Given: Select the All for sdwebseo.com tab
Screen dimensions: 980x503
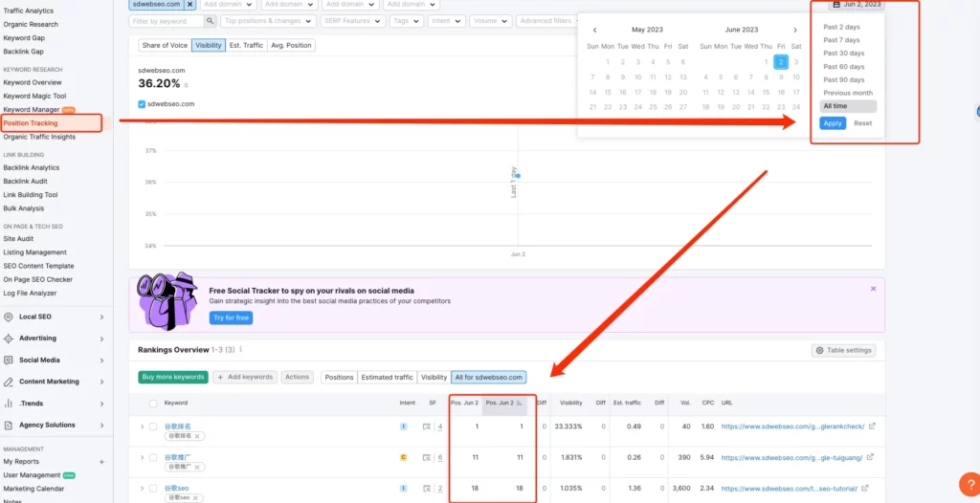Looking at the screenshot, I should click(x=489, y=378).
